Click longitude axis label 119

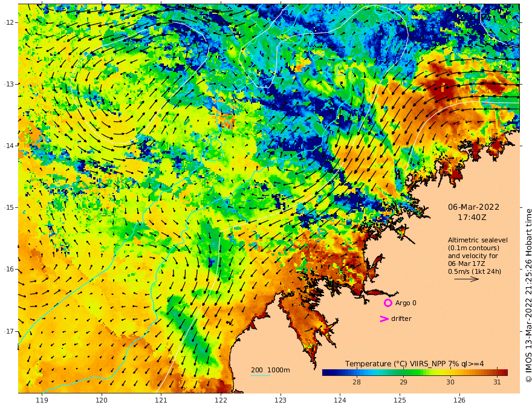[x=42, y=400]
